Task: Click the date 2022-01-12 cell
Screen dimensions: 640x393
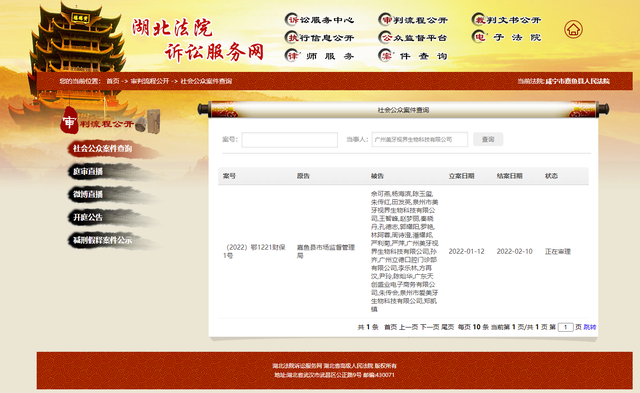Action: [x=466, y=251]
